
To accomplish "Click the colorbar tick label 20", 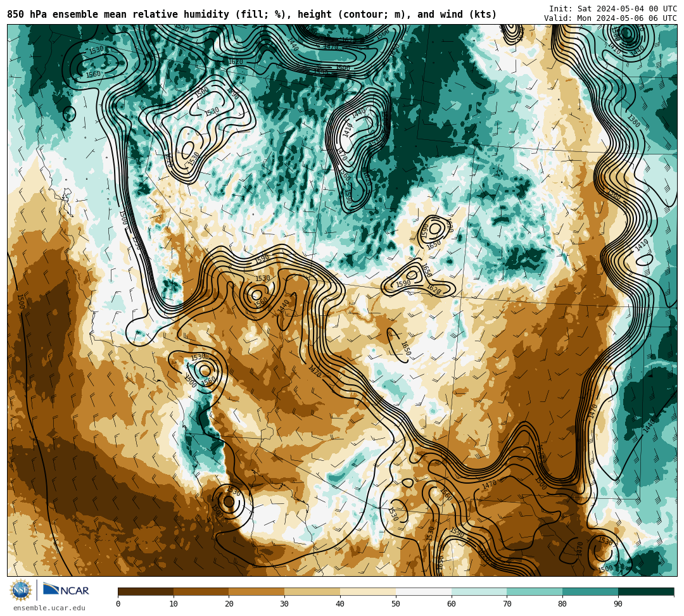I will [229, 604].
